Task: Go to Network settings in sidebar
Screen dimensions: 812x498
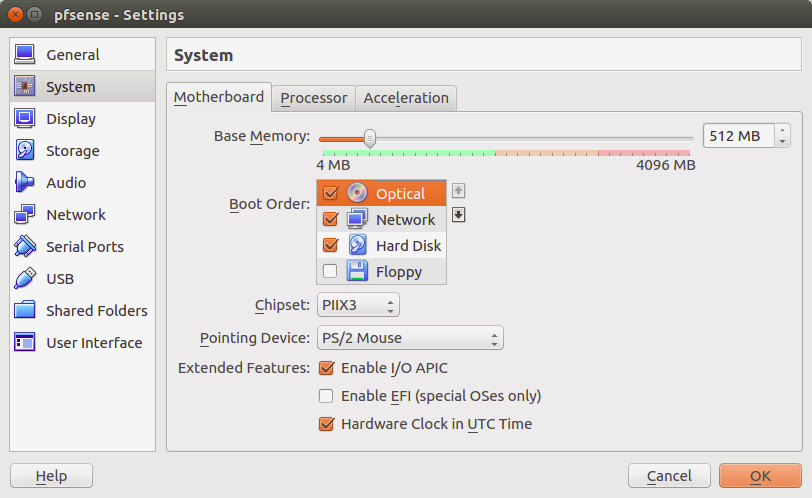Action: pyautogui.click(x=82, y=214)
